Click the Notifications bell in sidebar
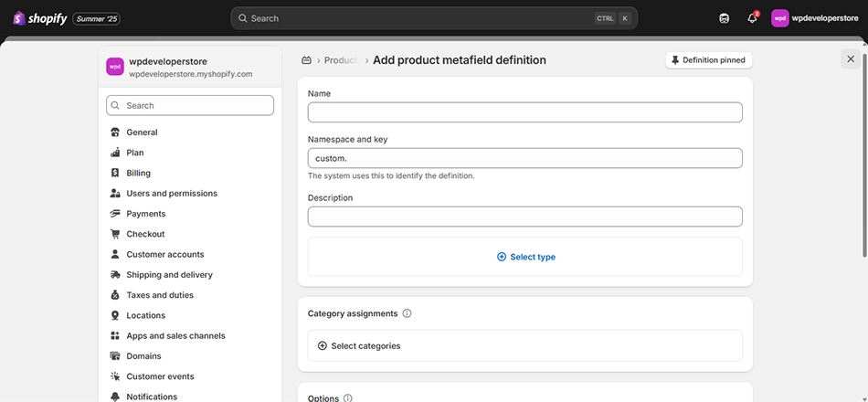The image size is (868, 402). coord(115,397)
